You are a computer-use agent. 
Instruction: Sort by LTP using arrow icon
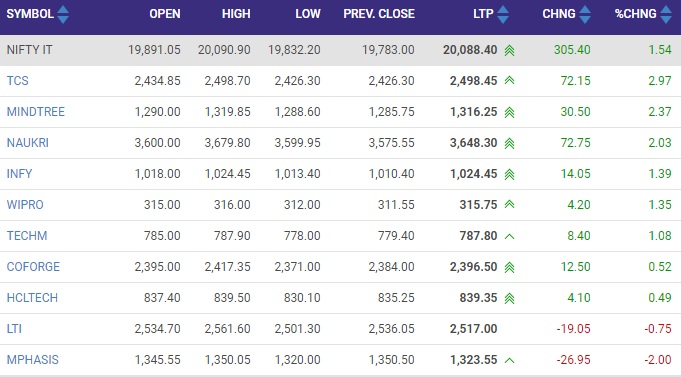(x=503, y=14)
